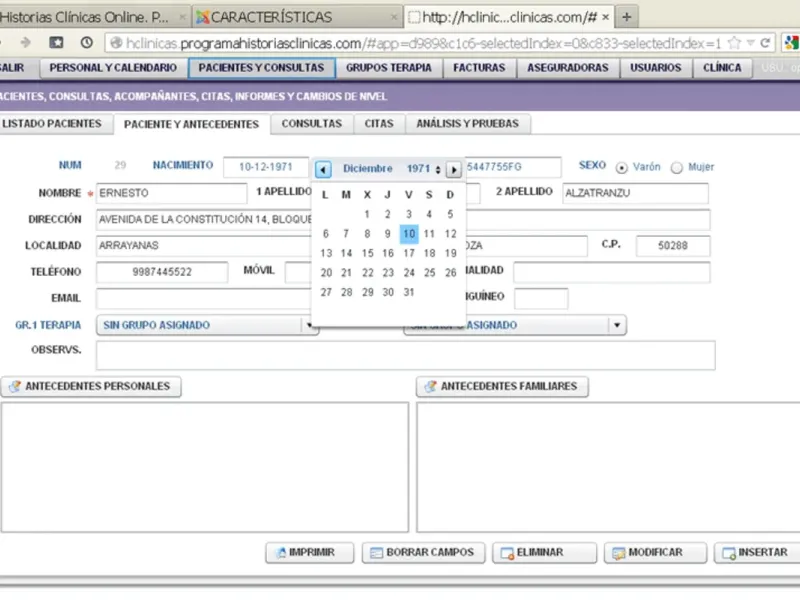This screenshot has height=600, width=800.
Task: Advance calendar to next month arrow
Action: [x=454, y=169]
